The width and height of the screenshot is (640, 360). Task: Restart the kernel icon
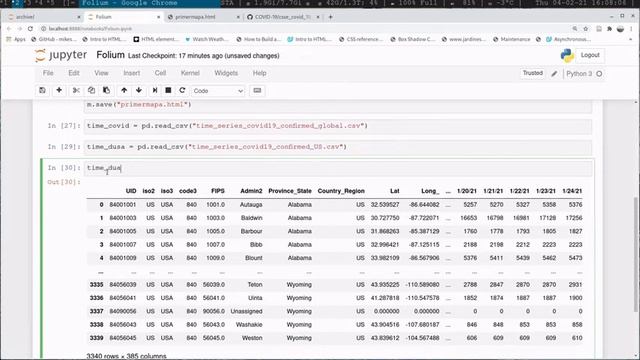(182, 90)
